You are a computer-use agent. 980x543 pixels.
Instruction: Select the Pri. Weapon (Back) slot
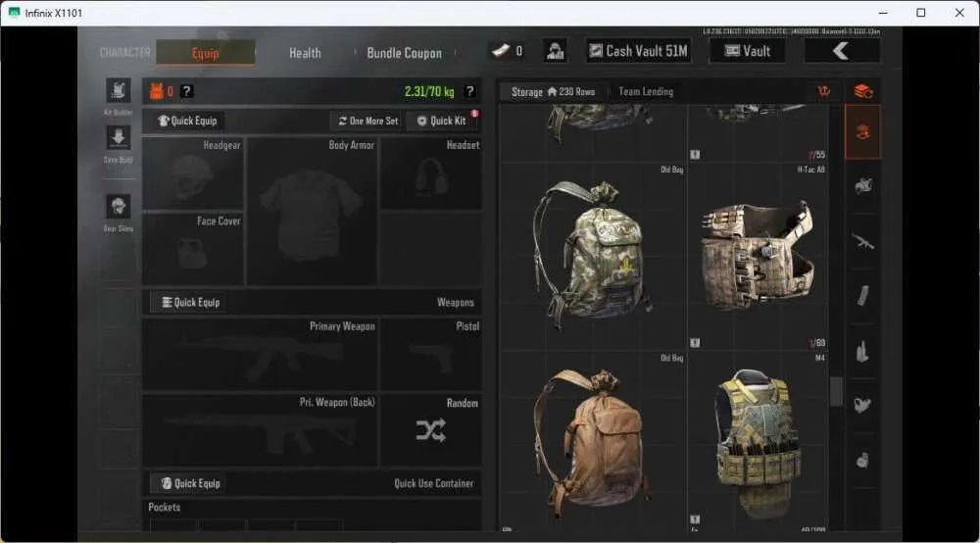tap(260, 430)
